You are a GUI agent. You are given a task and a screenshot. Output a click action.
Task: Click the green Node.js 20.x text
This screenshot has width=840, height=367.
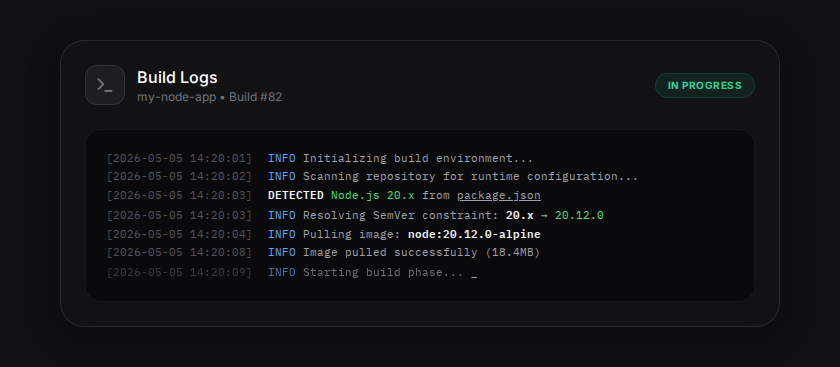pos(373,196)
